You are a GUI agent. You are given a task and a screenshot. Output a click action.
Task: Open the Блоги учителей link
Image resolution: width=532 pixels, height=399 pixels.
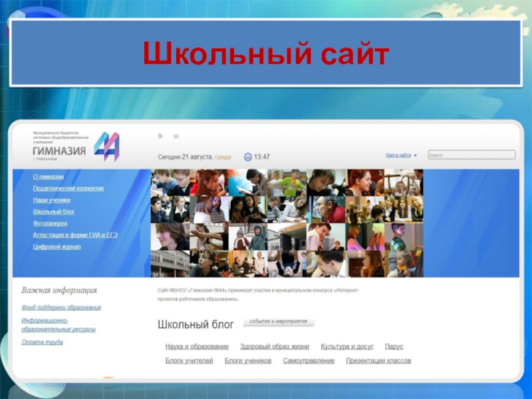pos(189,360)
